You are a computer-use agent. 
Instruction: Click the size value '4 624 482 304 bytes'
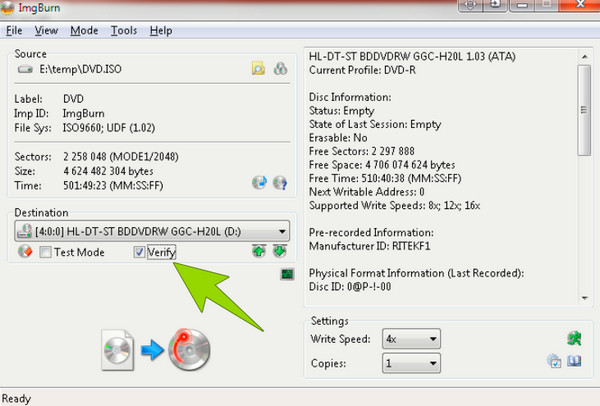point(108,171)
